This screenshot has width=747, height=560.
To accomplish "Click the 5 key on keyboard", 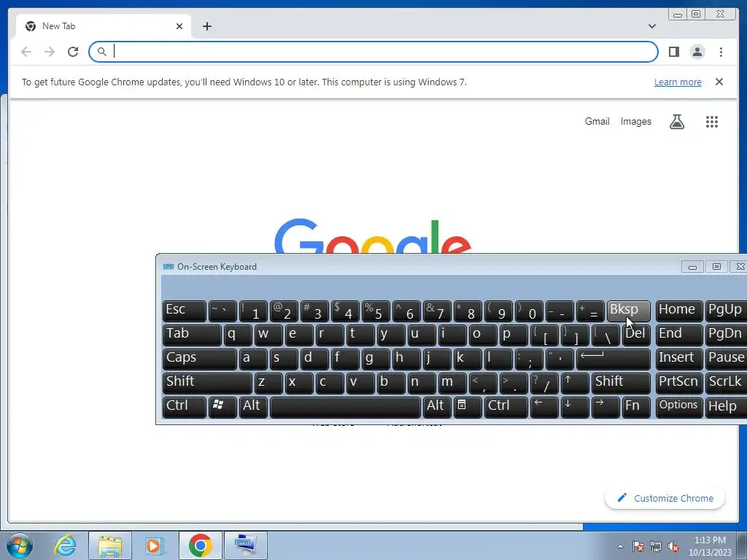I will click(376, 311).
